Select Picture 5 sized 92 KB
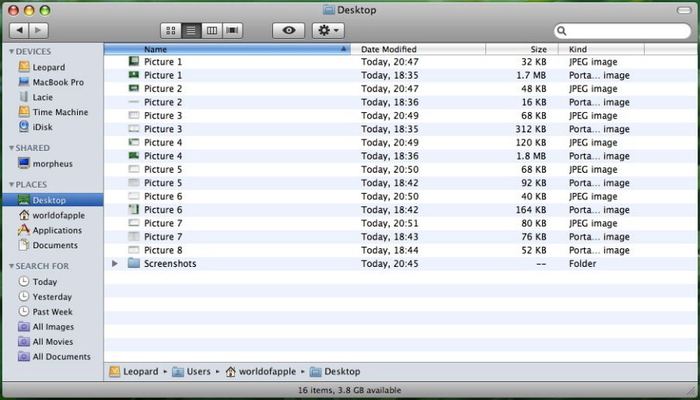Viewport: 700px width, 400px height. coord(400,183)
